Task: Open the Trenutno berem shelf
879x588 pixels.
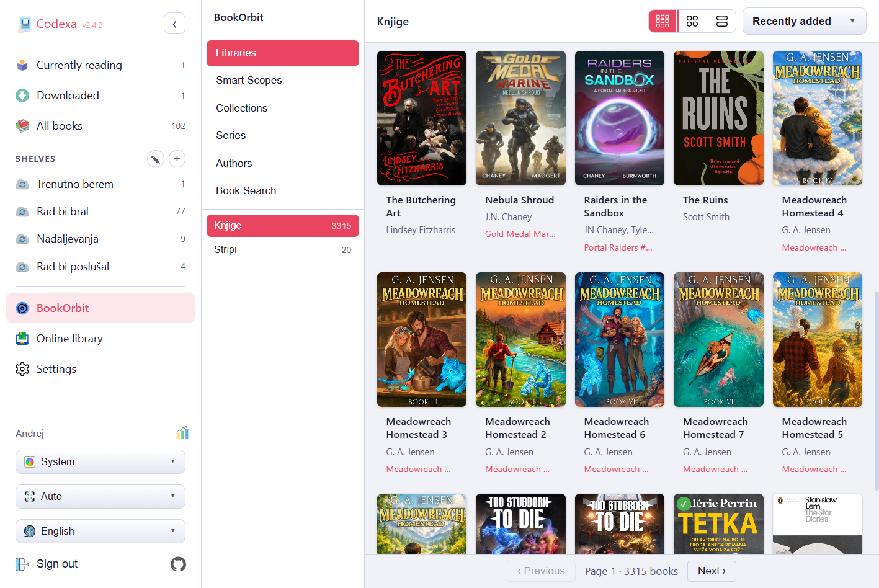Action: pos(100,184)
